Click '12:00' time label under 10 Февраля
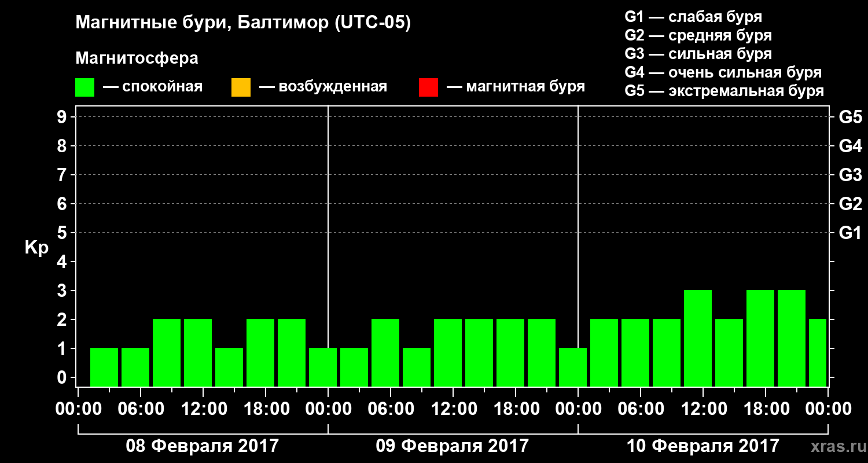The width and height of the screenshot is (868, 463). pos(703,409)
